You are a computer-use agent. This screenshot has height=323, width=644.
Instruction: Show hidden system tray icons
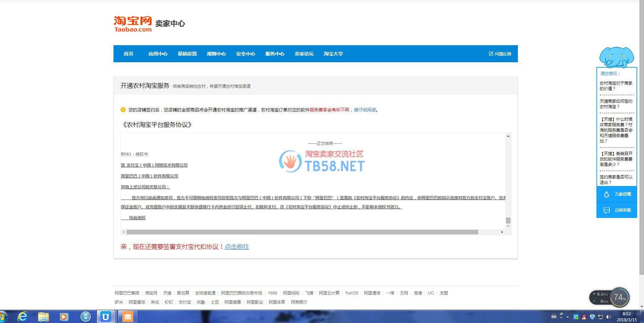(x=568, y=317)
